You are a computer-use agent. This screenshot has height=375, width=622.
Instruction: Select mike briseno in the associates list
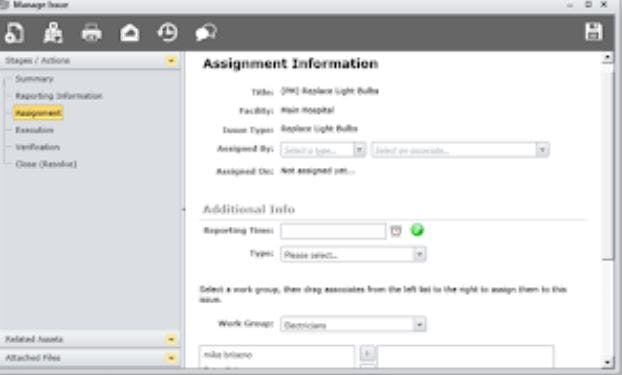point(228,355)
